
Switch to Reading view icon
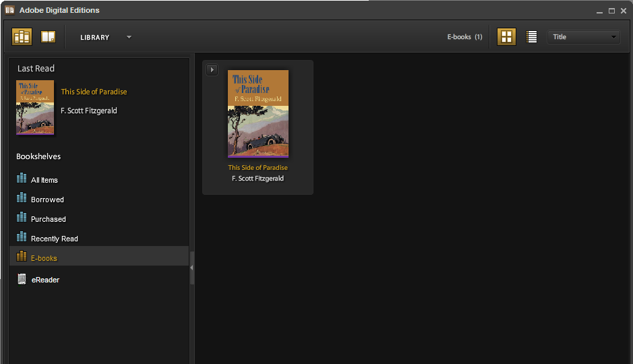[x=48, y=36]
